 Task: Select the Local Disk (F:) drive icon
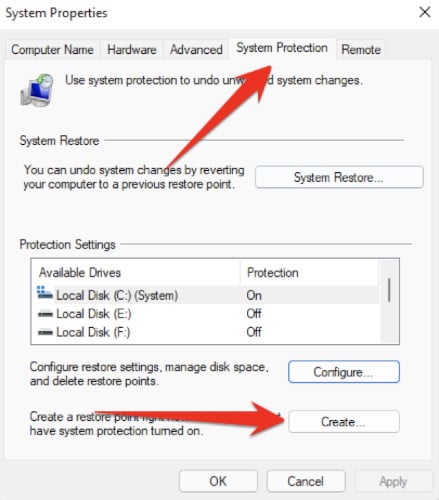click(x=45, y=332)
